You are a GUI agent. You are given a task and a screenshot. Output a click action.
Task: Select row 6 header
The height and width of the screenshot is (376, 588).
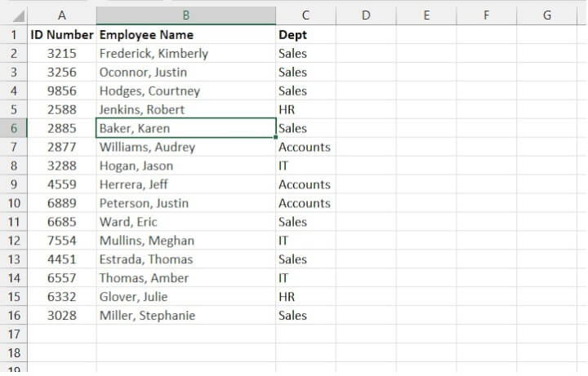coord(14,128)
